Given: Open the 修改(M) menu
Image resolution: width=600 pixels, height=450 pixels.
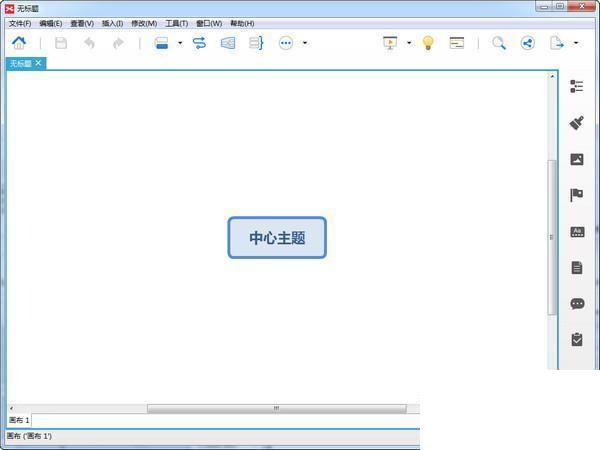Looking at the screenshot, I should [x=144, y=24].
